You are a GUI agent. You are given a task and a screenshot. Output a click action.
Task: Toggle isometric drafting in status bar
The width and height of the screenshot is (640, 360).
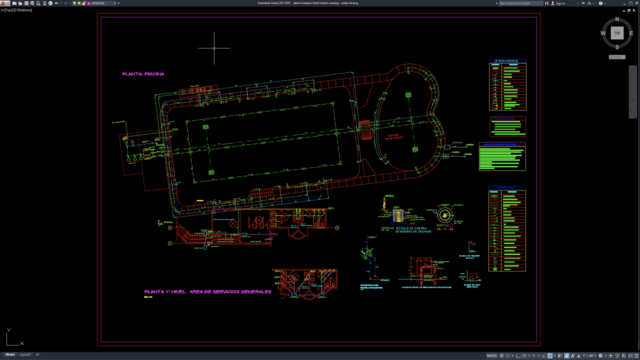tap(533, 356)
